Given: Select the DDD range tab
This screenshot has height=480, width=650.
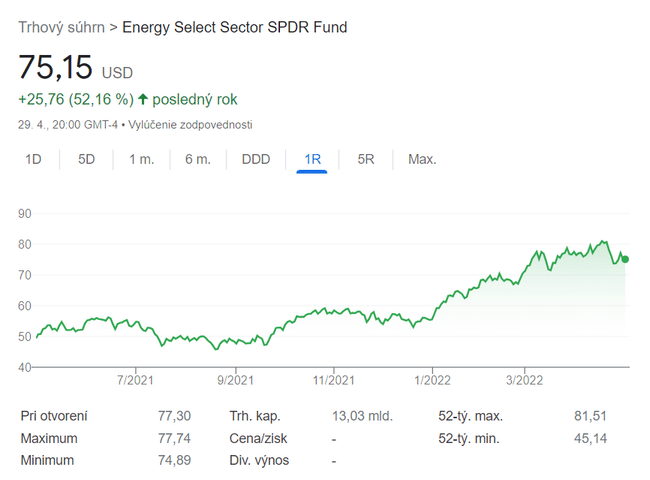Looking at the screenshot, I should pos(256,159).
